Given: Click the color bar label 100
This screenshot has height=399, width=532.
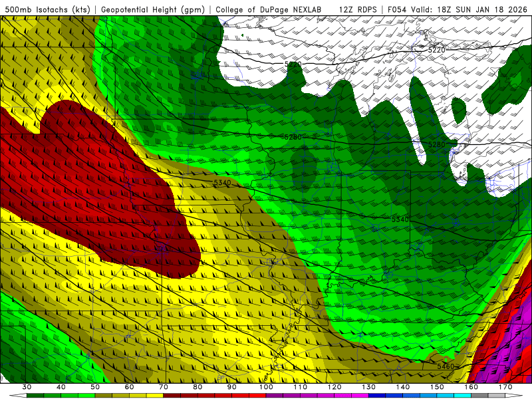Looking at the screenshot, I should pos(267,387).
